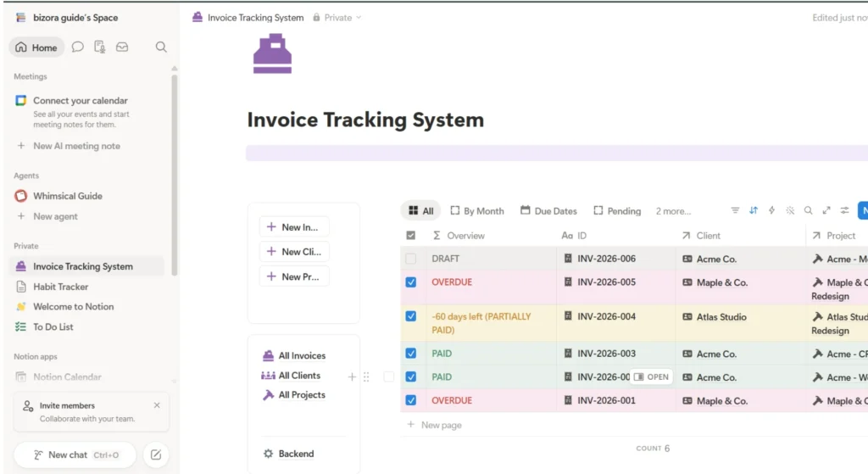The width and height of the screenshot is (868, 474).
Task: Click the magnifier icon in database toolbar
Action: [808, 210]
